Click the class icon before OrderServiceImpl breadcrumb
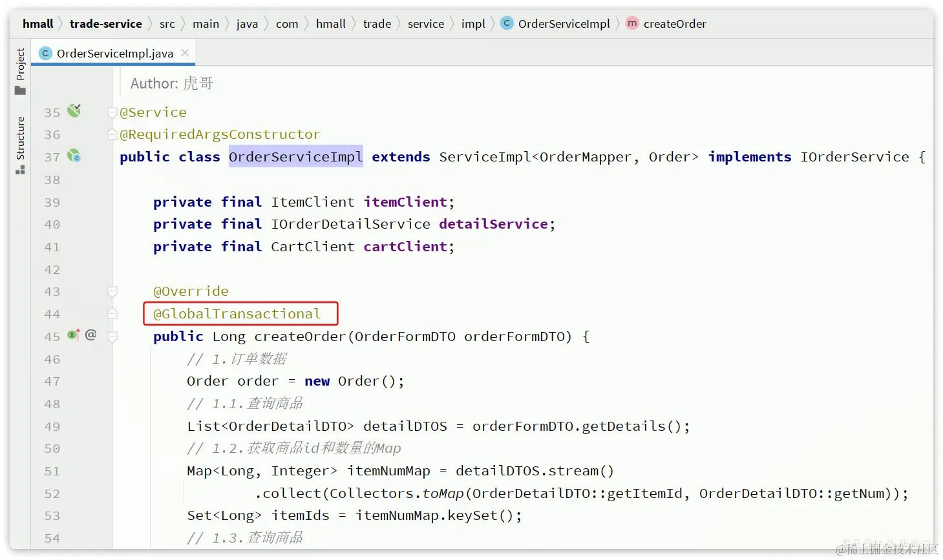Image resolution: width=943 pixels, height=560 pixels. (507, 23)
